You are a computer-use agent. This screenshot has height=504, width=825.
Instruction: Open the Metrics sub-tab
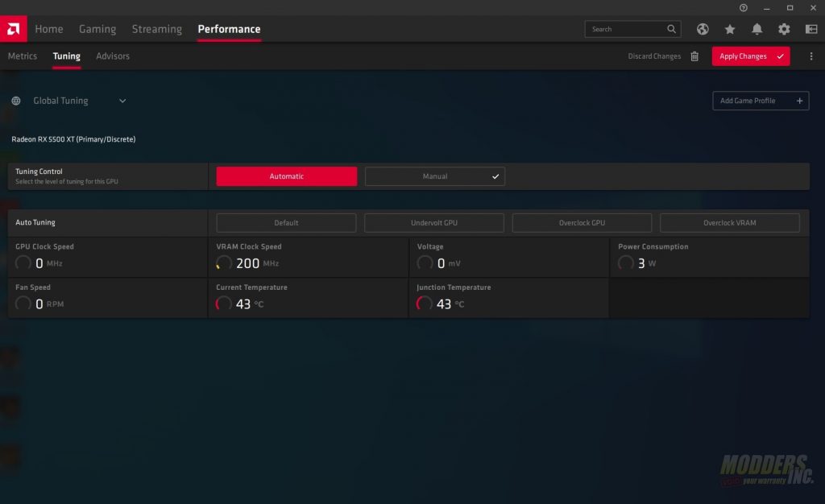pyautogui.click(x=23, y=56)
